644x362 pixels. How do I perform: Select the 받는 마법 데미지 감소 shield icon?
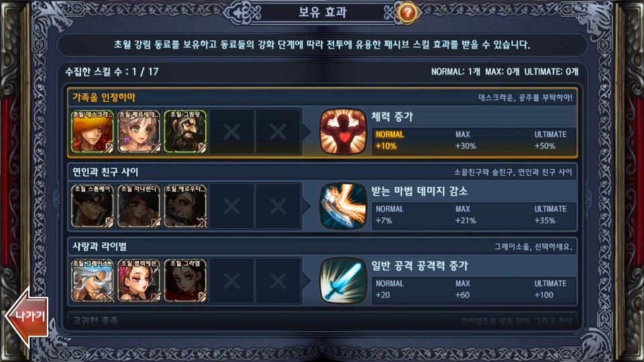(x=343, y=206)
